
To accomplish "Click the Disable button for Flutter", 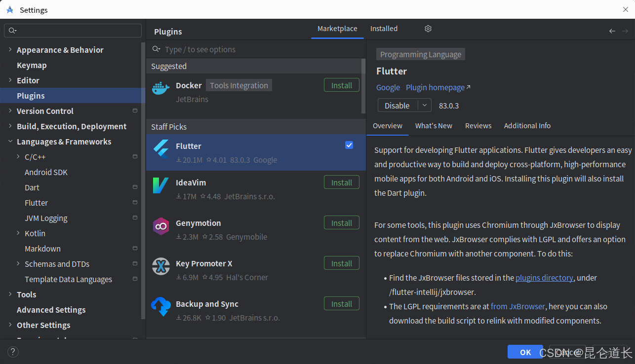I will pyautogui.click(x=397, y=106).
